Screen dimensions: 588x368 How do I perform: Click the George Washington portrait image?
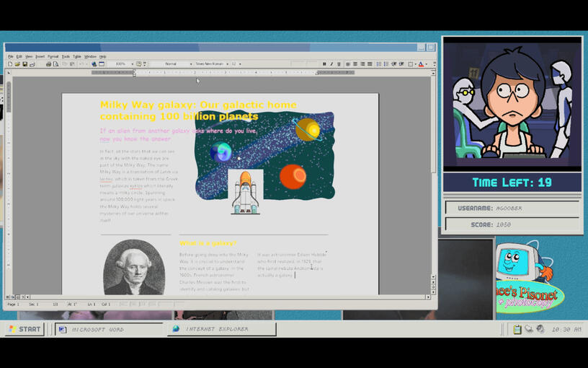[x=133, y=267]
